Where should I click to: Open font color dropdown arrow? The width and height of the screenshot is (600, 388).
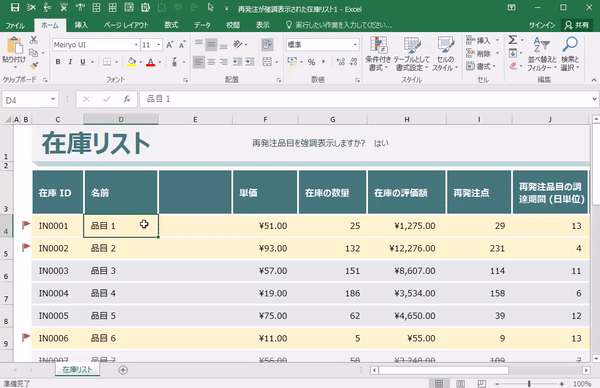click(160, 62)
